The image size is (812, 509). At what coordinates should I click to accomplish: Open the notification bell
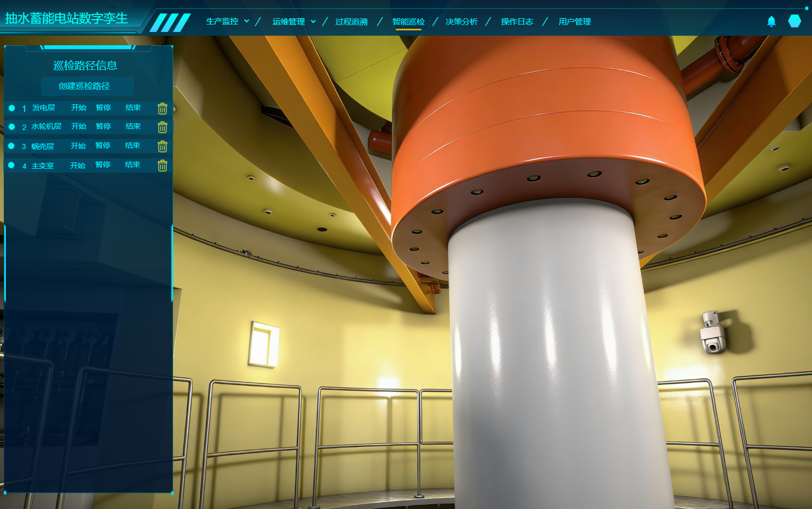click(x=771, y=21)
